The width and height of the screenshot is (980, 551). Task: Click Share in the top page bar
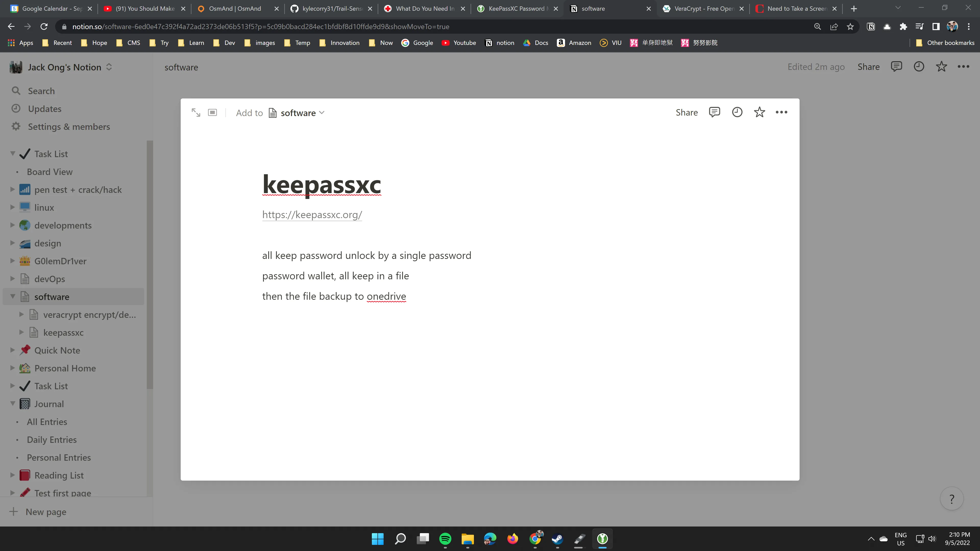[868, 67]
